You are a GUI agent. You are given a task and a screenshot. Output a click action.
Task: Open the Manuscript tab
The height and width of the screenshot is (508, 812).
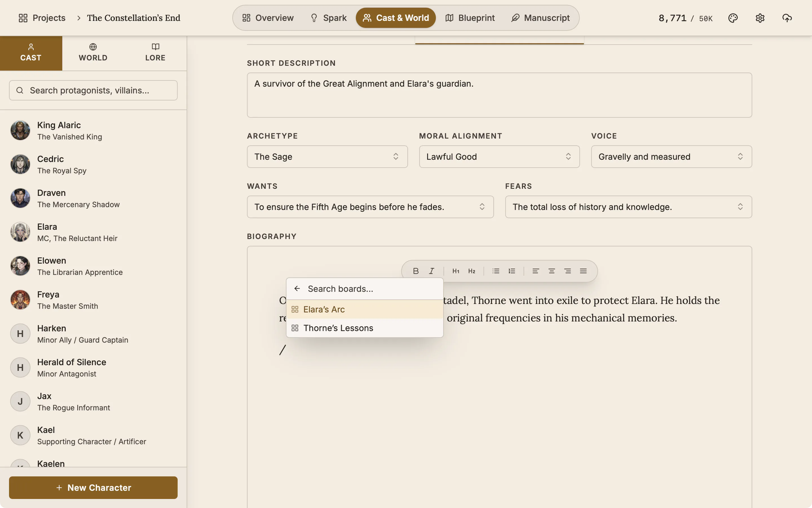540,18
